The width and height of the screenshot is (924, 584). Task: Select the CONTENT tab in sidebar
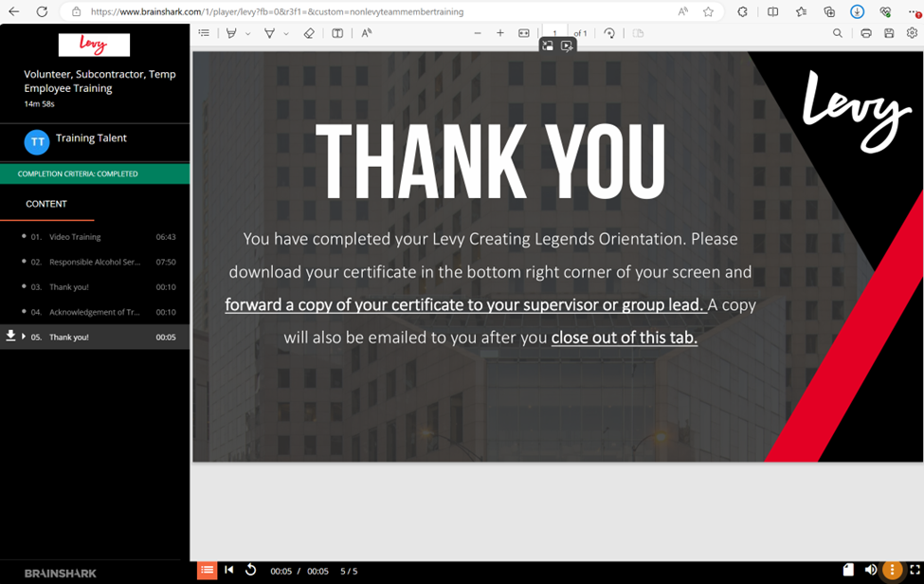(46, 204)
